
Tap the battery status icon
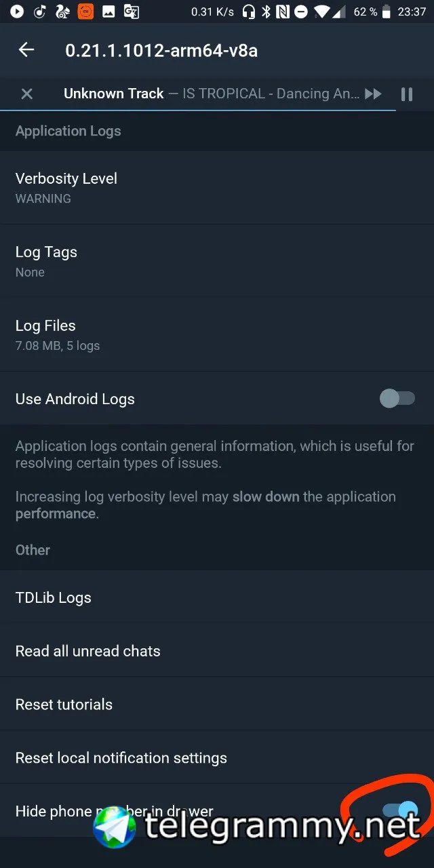(x=387, y=12)
